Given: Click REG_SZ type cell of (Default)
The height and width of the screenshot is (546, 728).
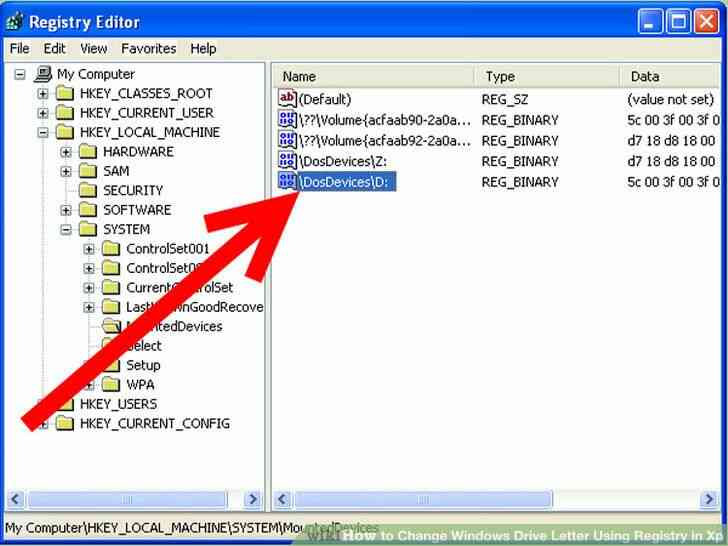Looking at the screenshot, I should [505, 99].
